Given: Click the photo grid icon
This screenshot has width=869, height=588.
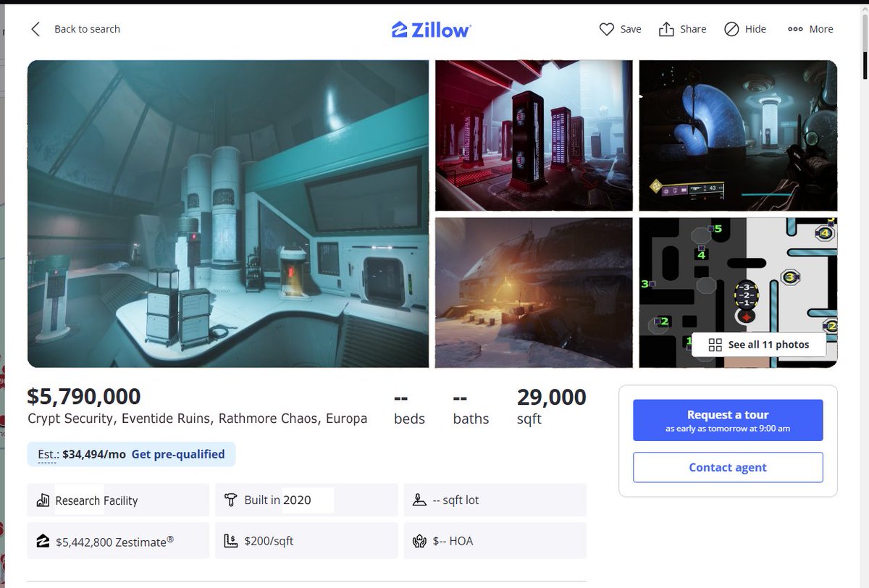Looking at the screenshot, I should (715, 345).
